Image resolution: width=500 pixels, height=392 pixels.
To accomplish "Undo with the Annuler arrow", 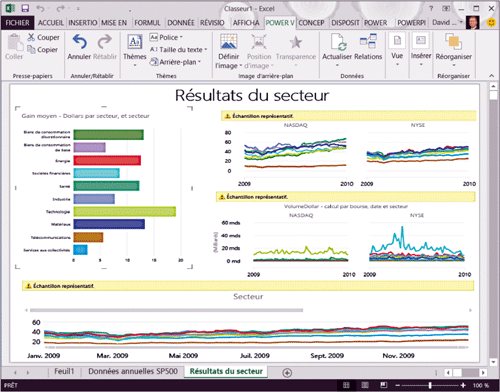I will click(80, 42).
